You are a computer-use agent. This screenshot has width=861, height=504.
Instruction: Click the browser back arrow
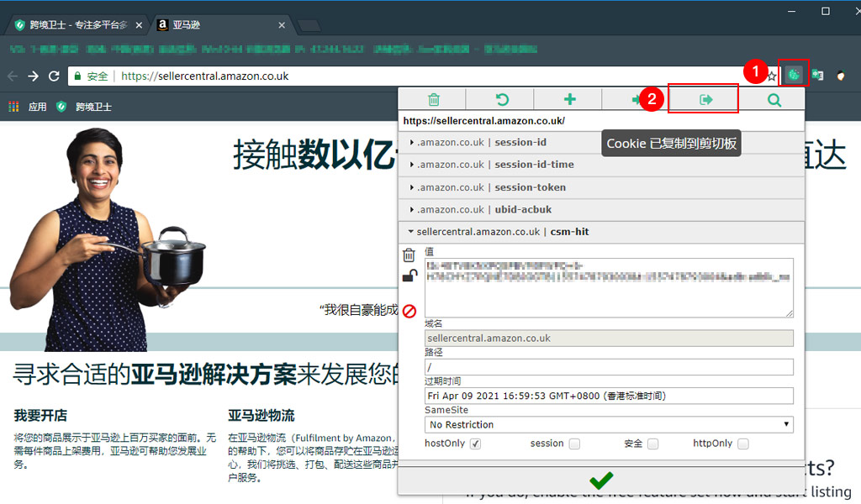pos(13,76)
